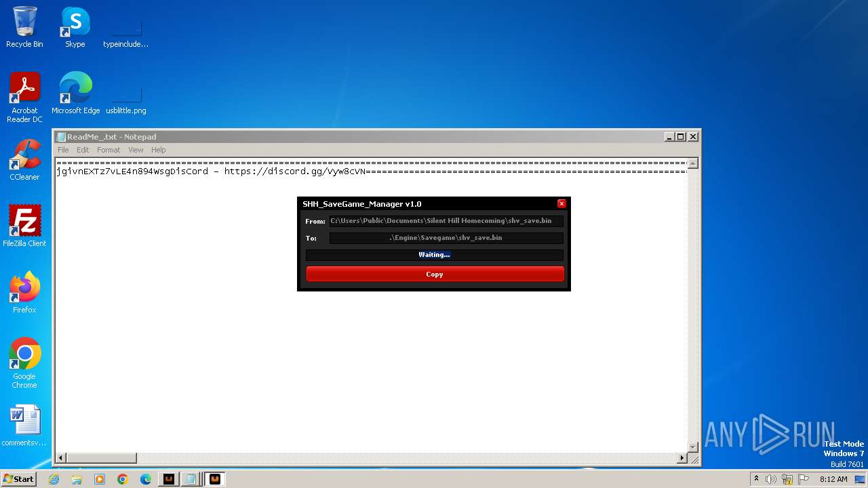
Task: Minimize the ReadMe_.txt Notepad window
Action: point(669,136)
